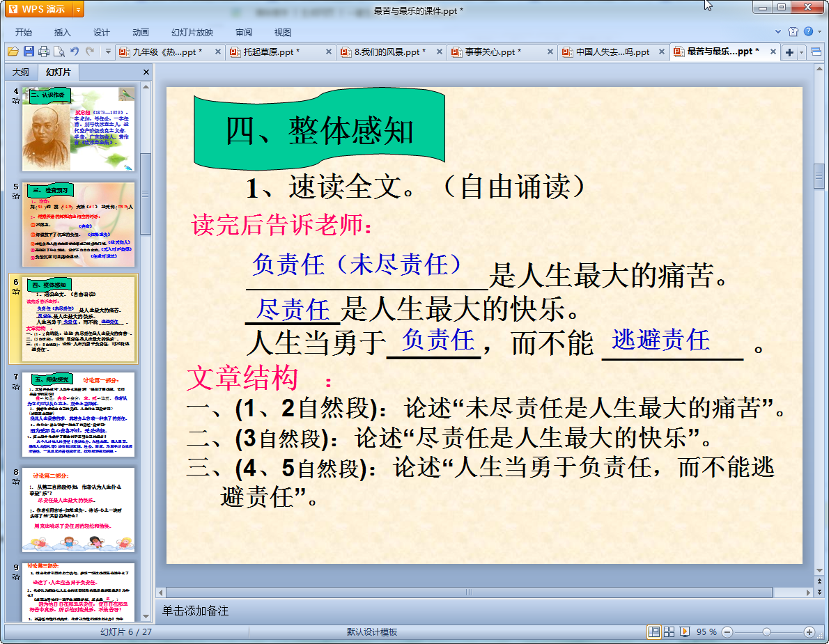
Task: Click the Open folder icon in toolbar
Action: pos(13,52)
